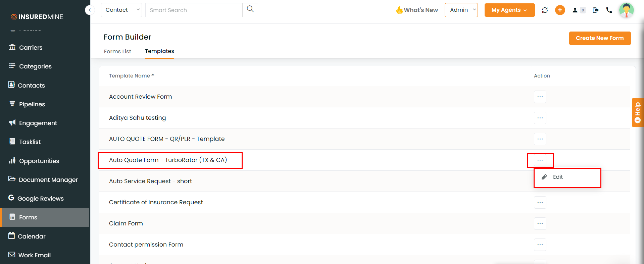Viewport: 644px width, 264px height.
Task: Open Opportunities in the sidebar
Action: tap(45, 161)
